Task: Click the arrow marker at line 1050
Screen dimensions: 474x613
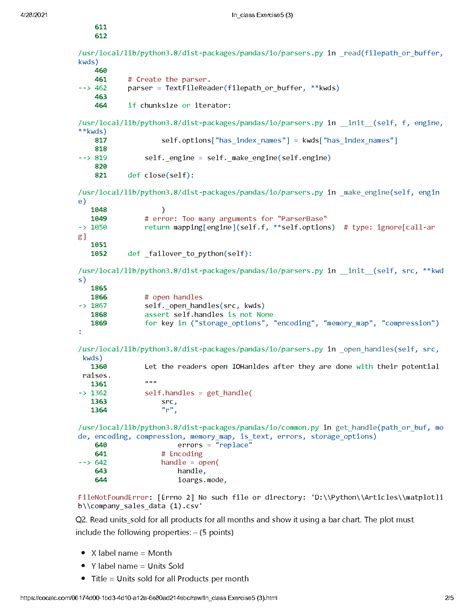Action: (82, 227)
